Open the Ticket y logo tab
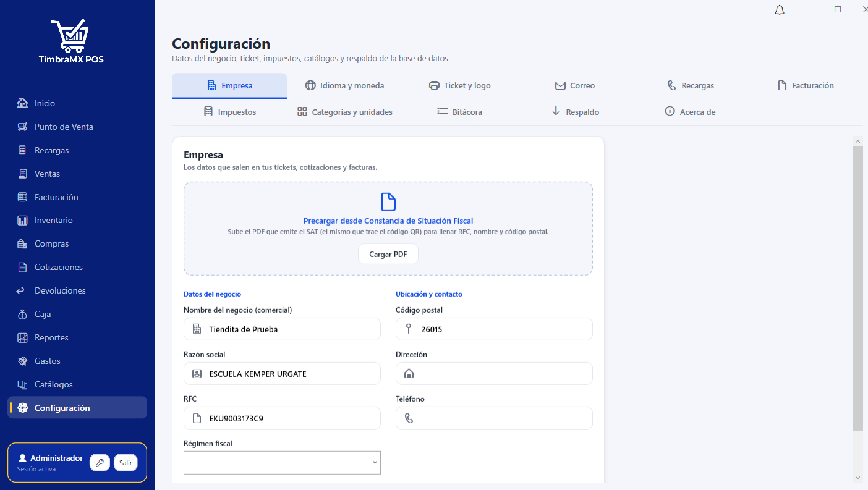Screen dimensions: 868x490 click(460, 86)
